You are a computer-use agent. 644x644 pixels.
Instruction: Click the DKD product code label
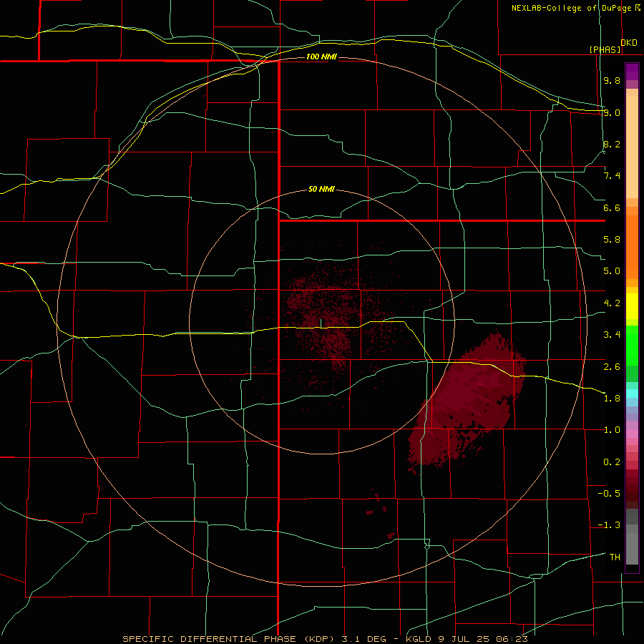pyautogui.click(x=629, y=42)
